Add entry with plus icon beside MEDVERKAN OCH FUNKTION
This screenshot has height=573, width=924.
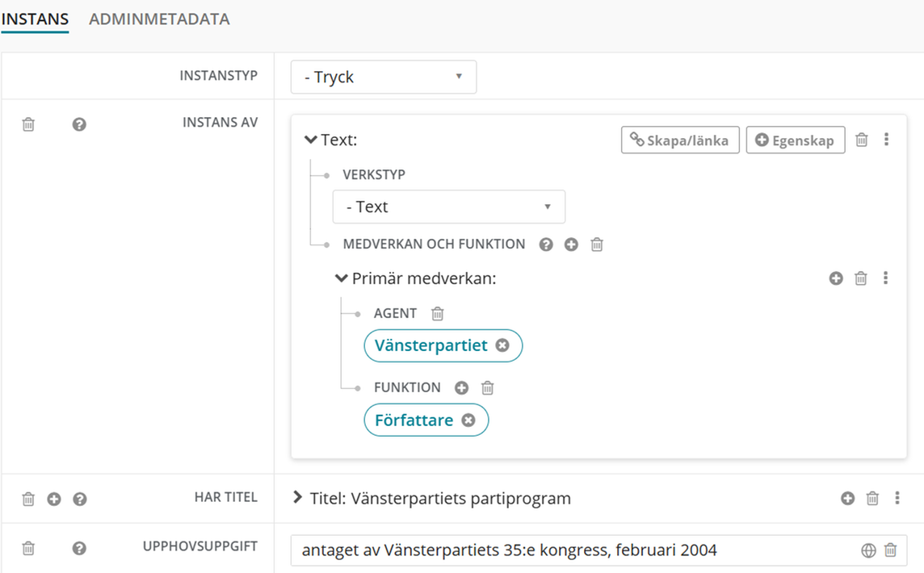click(x=571, y=244)
